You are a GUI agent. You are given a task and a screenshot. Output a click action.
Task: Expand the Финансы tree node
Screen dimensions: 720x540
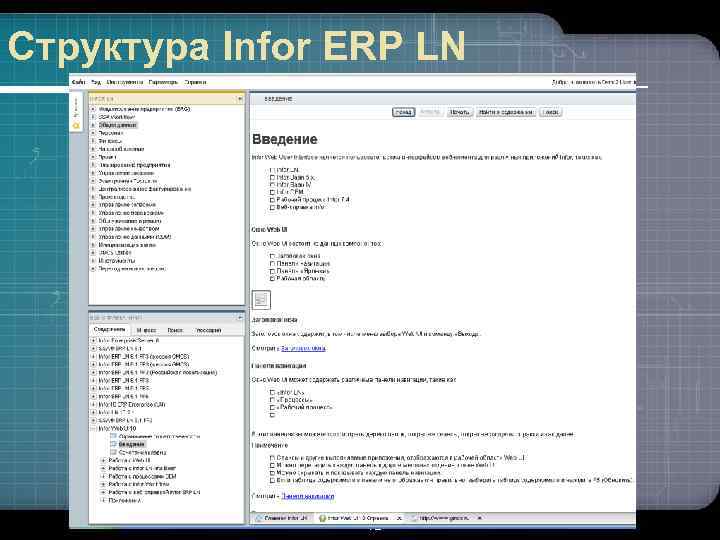point(93,141)
